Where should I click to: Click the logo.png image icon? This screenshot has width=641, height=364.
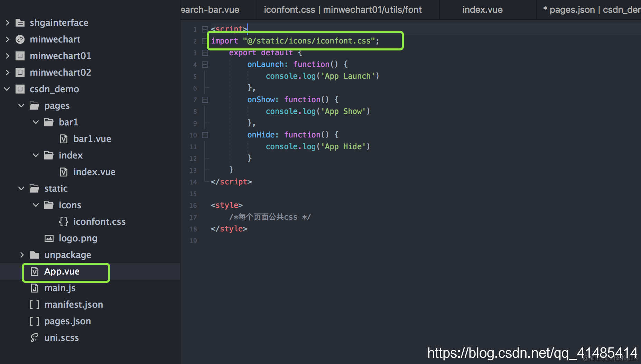point(49,238)
